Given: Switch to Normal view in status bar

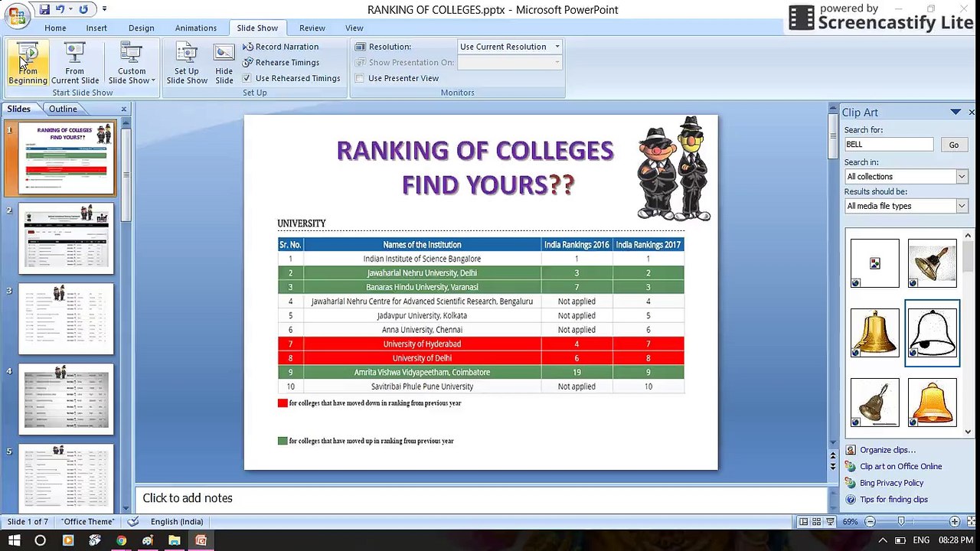Looking at the screenshot, I should pyautogui.click(x=803, y=521).
